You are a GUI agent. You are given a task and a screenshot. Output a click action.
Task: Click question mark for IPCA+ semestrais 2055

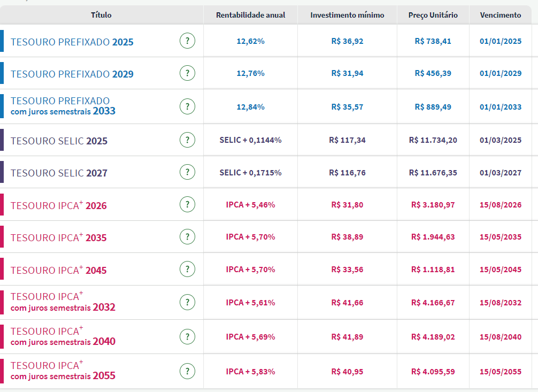[187, 371]
